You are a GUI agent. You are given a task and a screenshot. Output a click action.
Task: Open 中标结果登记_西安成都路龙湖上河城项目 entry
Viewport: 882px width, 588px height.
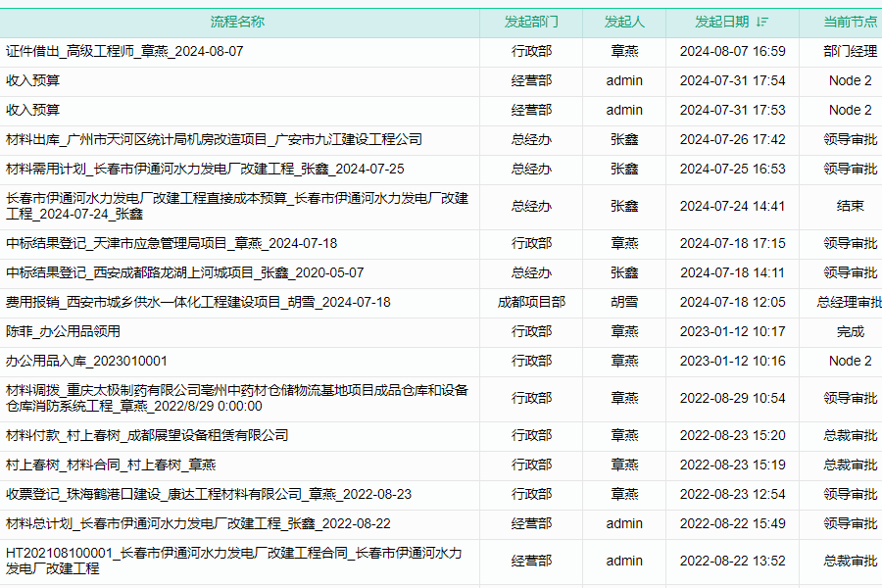(184, 272)
